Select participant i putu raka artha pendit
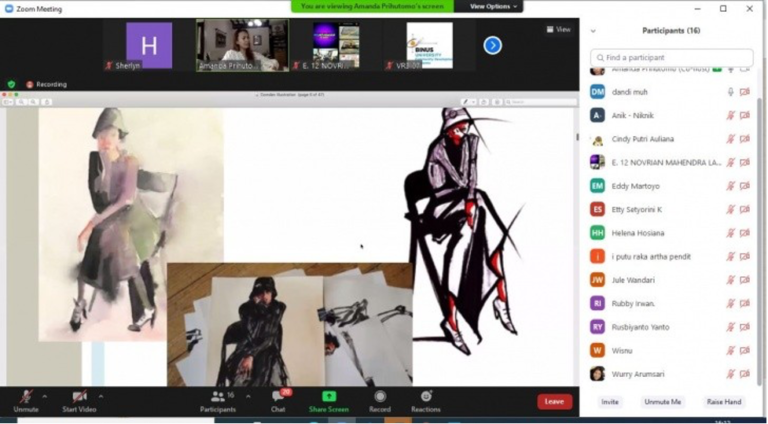Image resolution: width=768 pixels, height=424 pixels. pos(671,257)
